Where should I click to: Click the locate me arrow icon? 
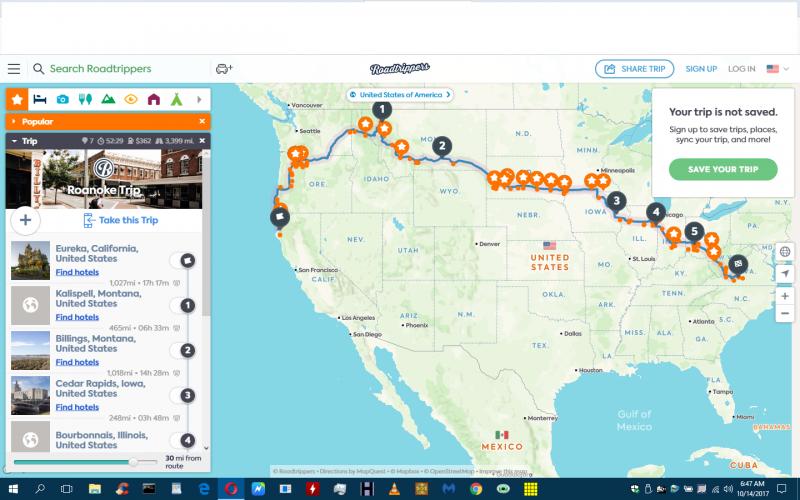pos(785,273)
